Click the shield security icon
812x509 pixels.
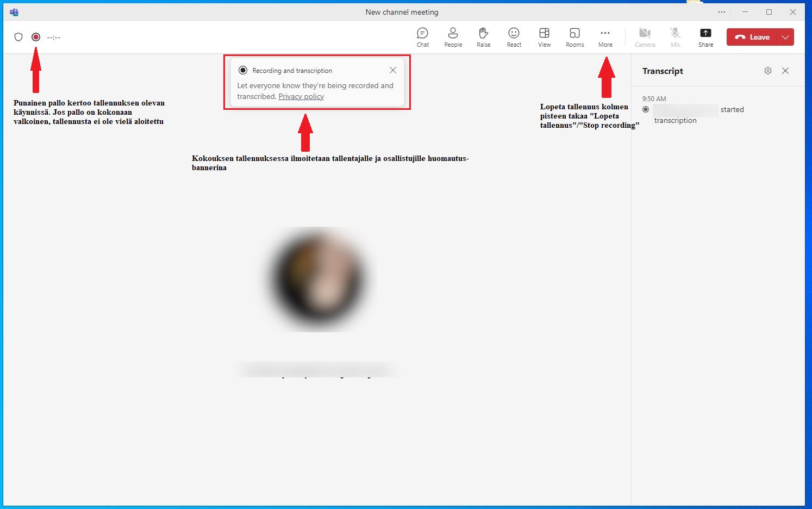coord(18,37)
